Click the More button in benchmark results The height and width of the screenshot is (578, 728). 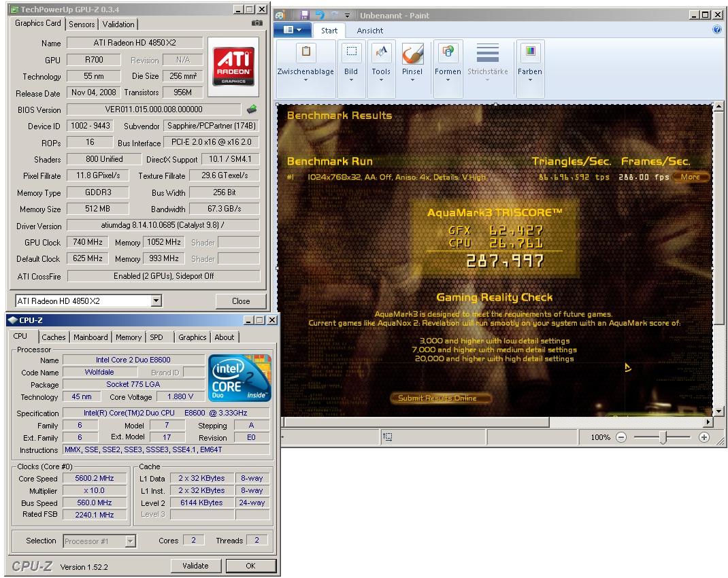pyautogui.click(x=691, y=177)
